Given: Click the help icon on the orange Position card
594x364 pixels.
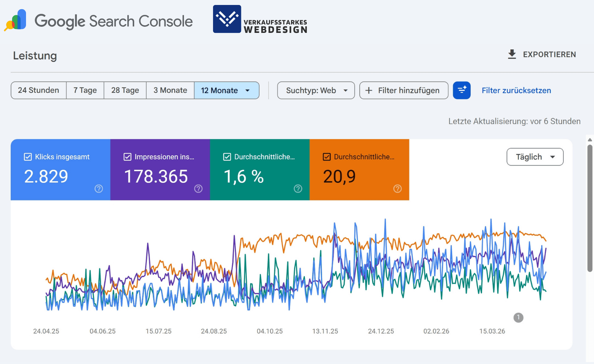Looking at the screenshot, I should (398, 188).
